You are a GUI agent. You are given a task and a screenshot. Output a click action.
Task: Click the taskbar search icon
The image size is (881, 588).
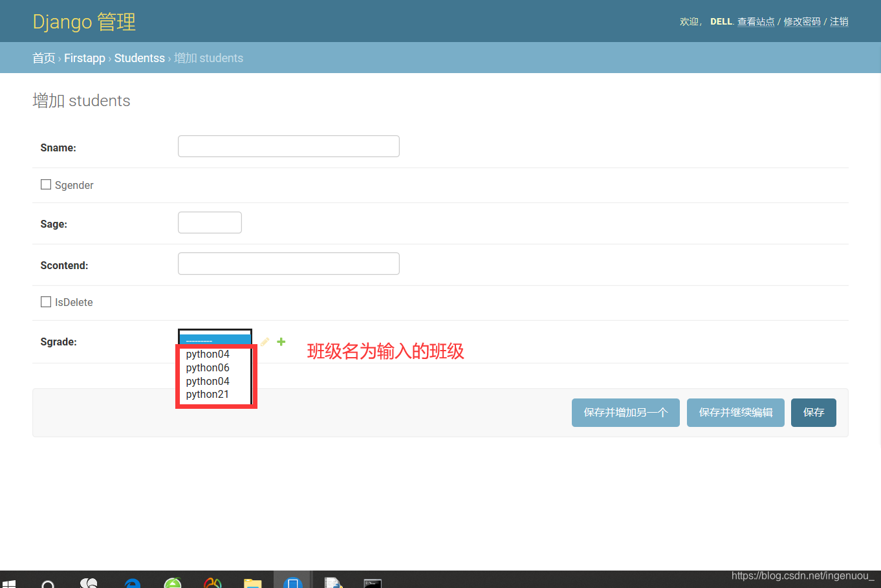point(47,583)
